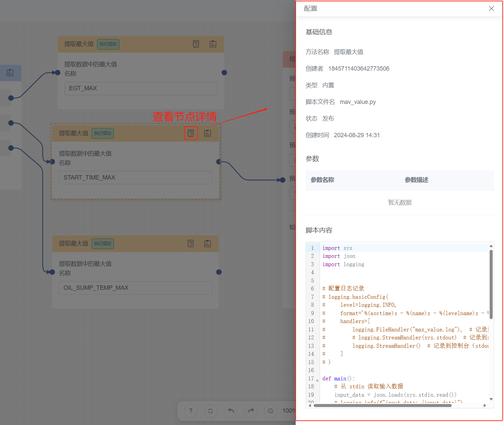
Task: Click input port of OIL_SUMP_TEMP_MAX node
Action: (x=52, y=272)
